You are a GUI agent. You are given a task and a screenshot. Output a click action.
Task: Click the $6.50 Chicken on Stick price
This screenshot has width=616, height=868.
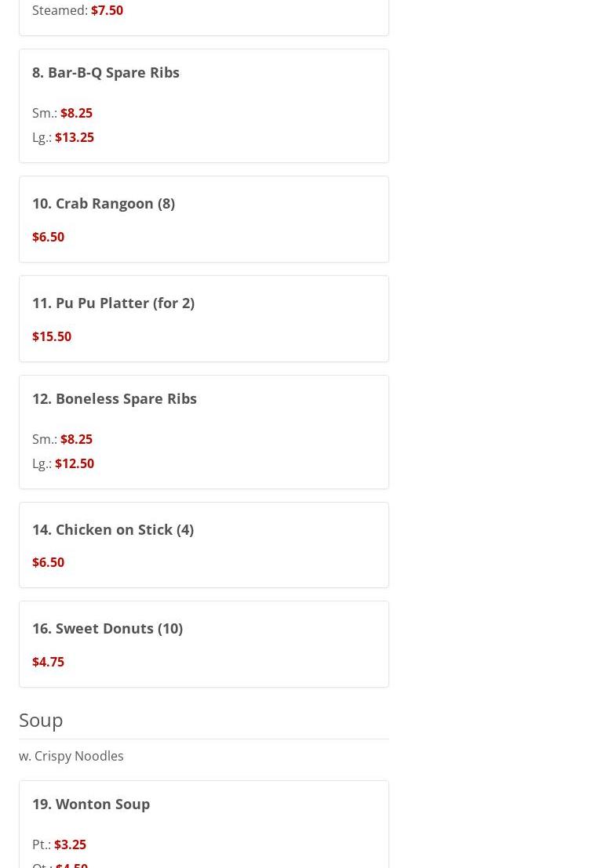[x=48, y=562]
